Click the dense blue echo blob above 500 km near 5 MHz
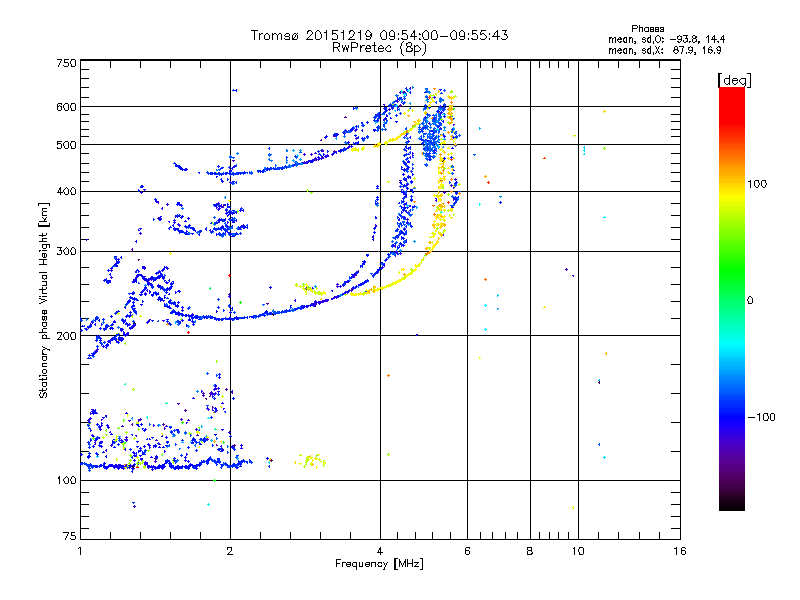 click(x=433, y=133)
